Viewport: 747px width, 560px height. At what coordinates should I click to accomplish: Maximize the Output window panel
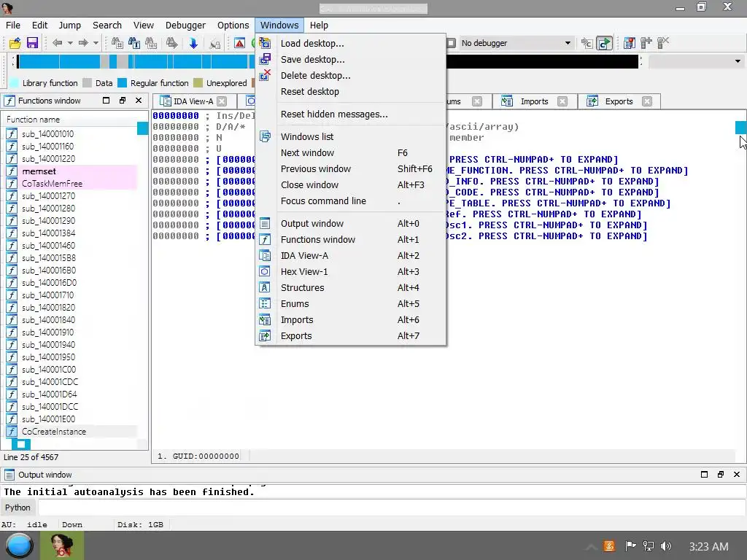click(x=704, y=474)
